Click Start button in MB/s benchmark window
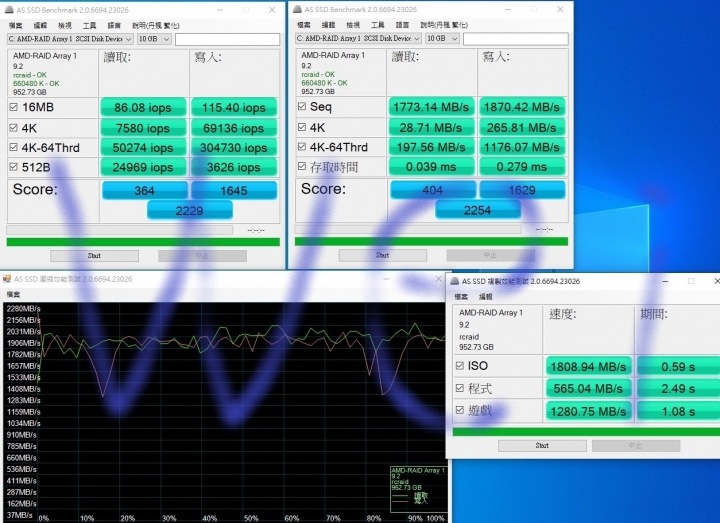720x523 pixels. pos(383,255)
